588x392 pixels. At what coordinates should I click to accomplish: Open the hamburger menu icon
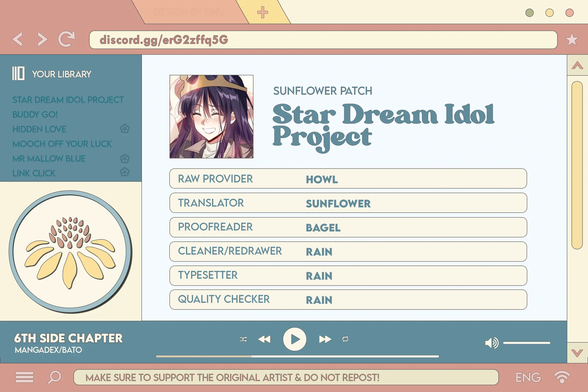pyautogui.click(x=24, y=377)
